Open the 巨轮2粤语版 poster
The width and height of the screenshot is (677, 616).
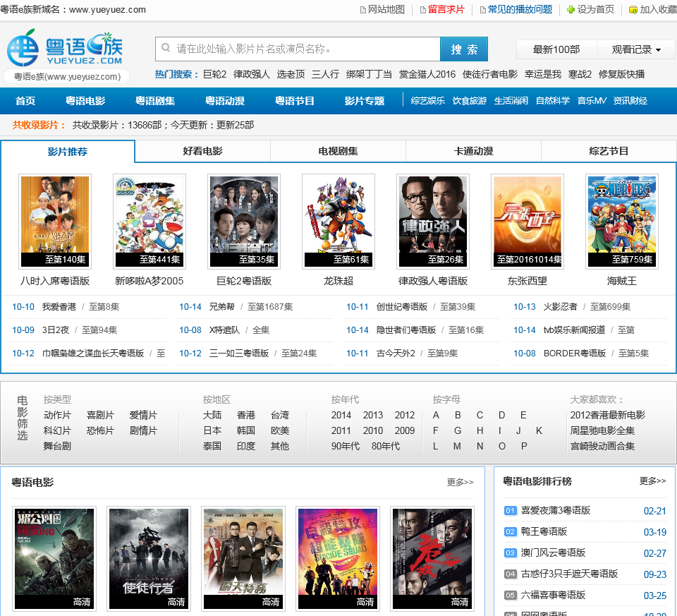(x=244, y=222)
